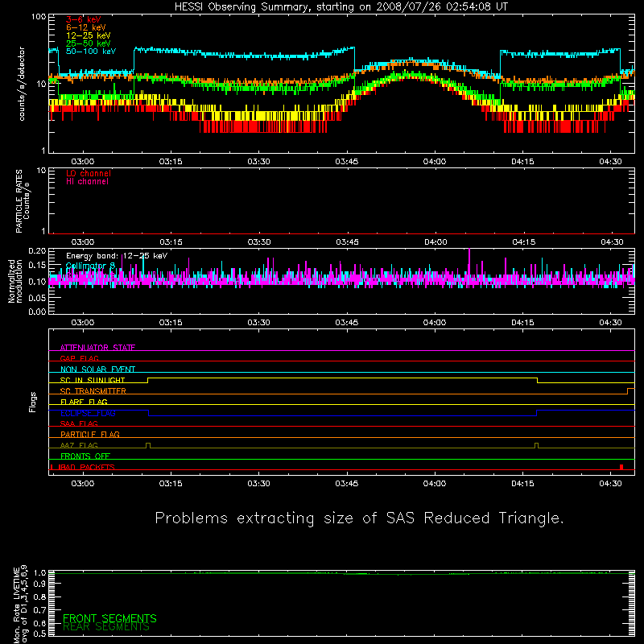Screen dimensions: 644x644
Task: Click the 04:15 tick label under the modulation plot
Action: (x=522, y=323)
